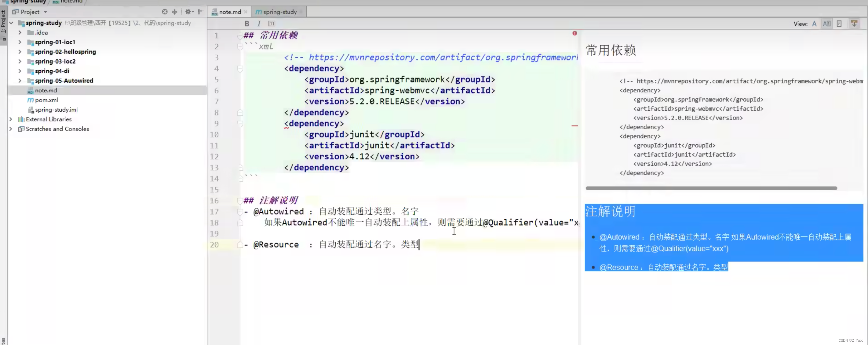
Task: Toggle auto-scroll preview button
Action: pos(854,24)
